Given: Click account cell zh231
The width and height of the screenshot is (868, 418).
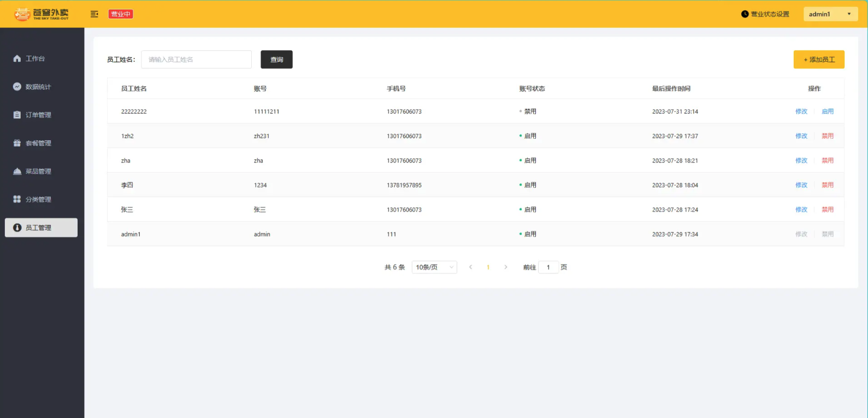Looking at the screenshot, I should tap(262, 136).
